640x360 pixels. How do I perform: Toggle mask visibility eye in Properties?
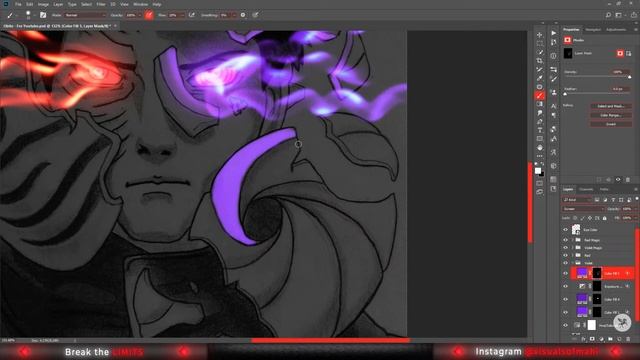click(618, 180)
